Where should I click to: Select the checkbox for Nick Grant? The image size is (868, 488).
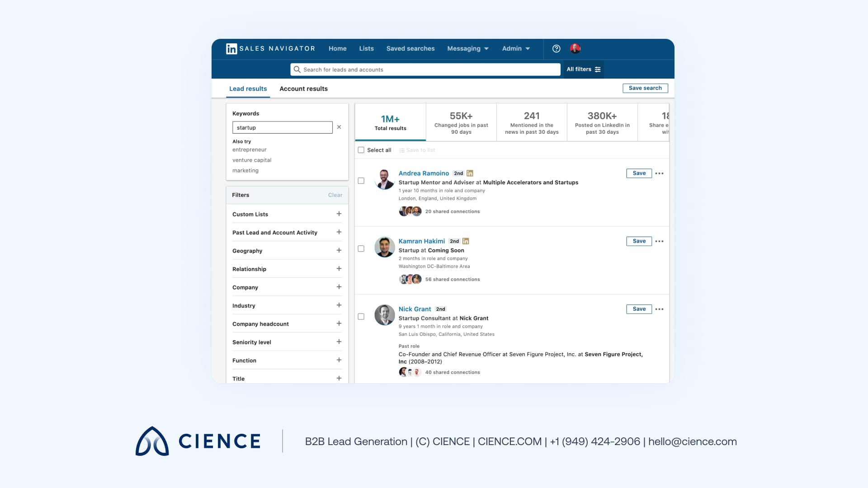tap(361, 317)
